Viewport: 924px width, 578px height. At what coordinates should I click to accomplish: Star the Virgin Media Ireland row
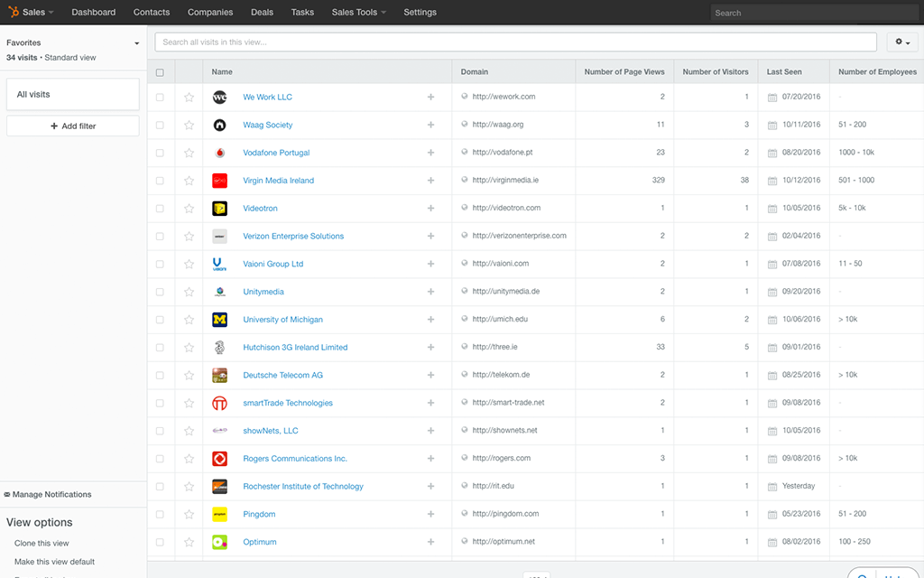click(189, 181)
